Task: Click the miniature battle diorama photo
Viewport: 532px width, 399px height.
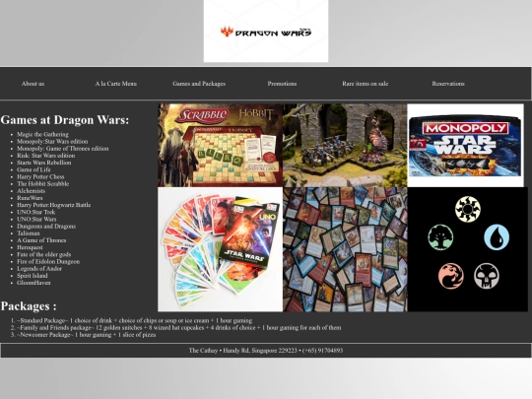Action: point(345,145)
